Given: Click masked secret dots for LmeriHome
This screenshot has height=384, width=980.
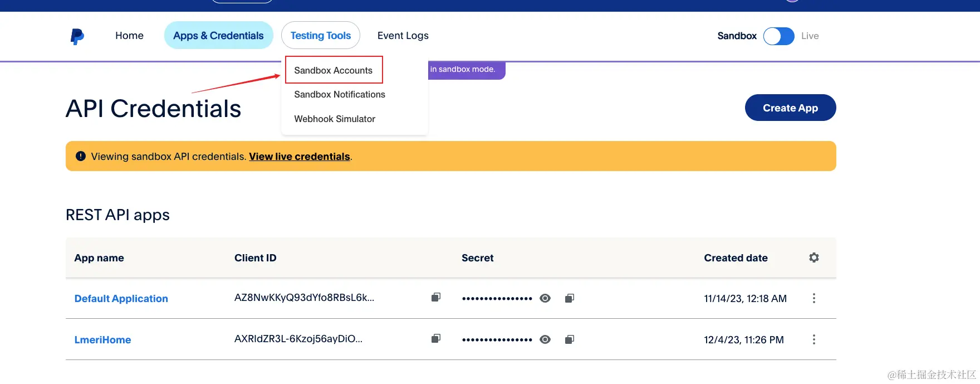Looking at the screenshot, I should click(497, 340).
